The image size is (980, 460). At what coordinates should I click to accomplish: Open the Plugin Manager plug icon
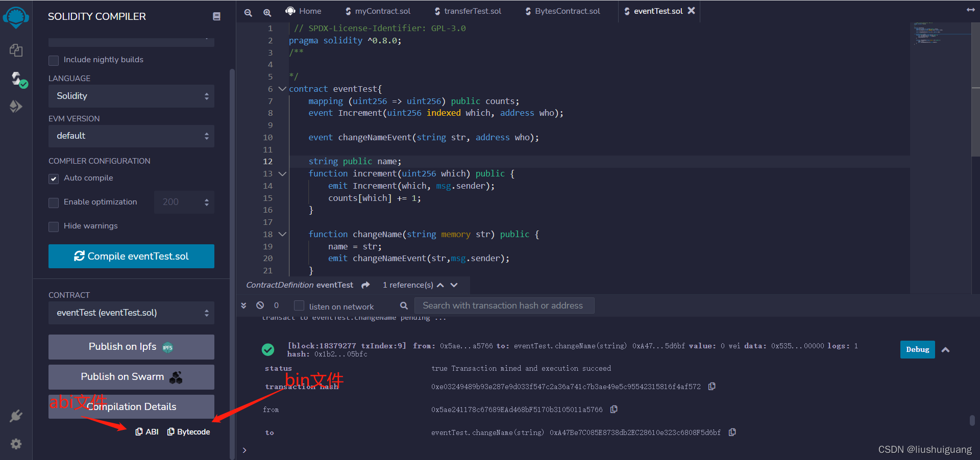16,416
